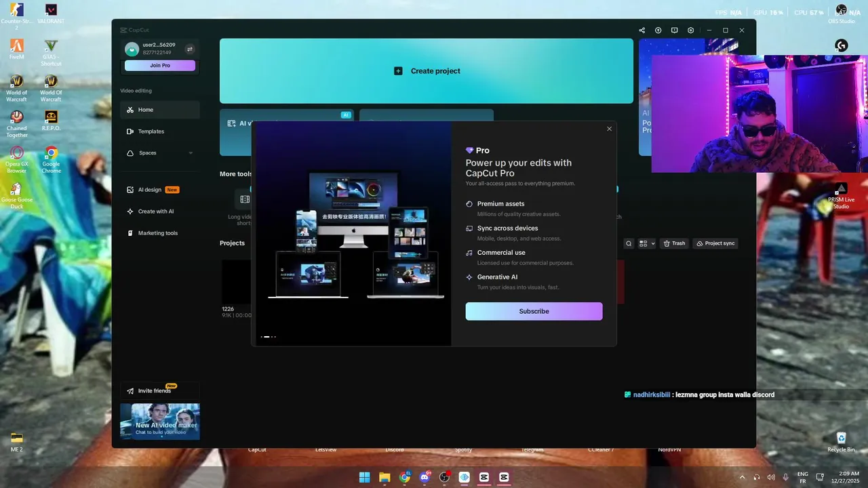Screen dimensions: 868x488
Task: Show hidden system tray icons chevron
Action: point(742,477)
